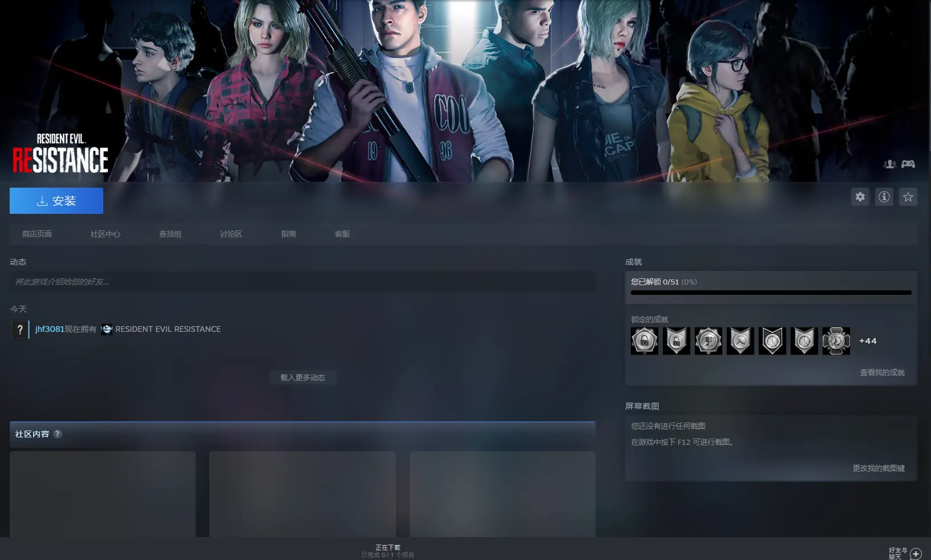Screen dimensions: 931x560
Task: Open 更改我的截图键 link
Action: [879, 468]
